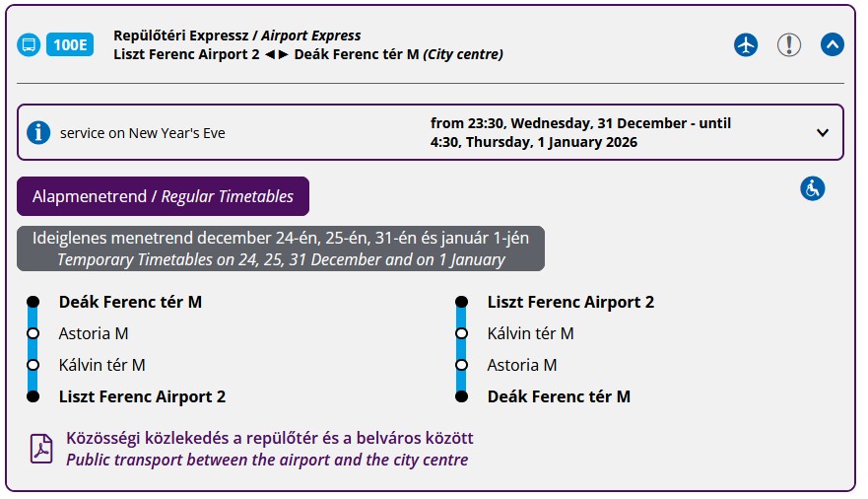Click the wheelchair accessibility icon
Viewport: 868px width, 499px height.
click(x=812, y=188)
